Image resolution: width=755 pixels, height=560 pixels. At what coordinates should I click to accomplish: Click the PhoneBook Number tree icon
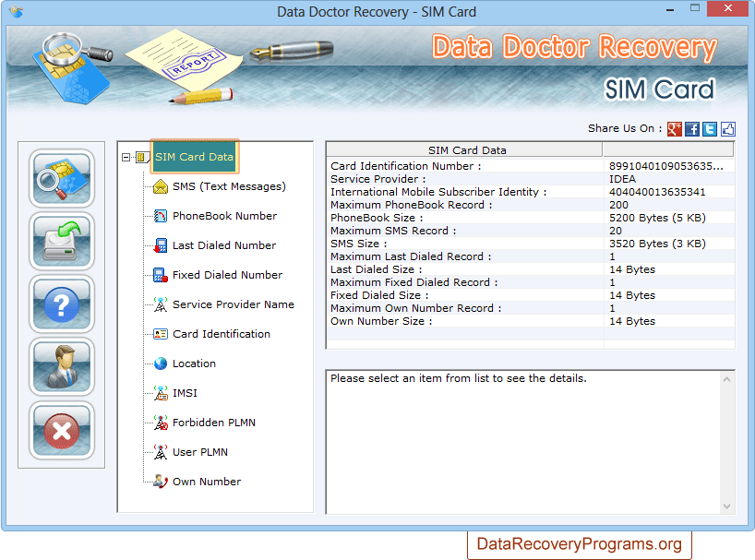click(x=161, y=216)
